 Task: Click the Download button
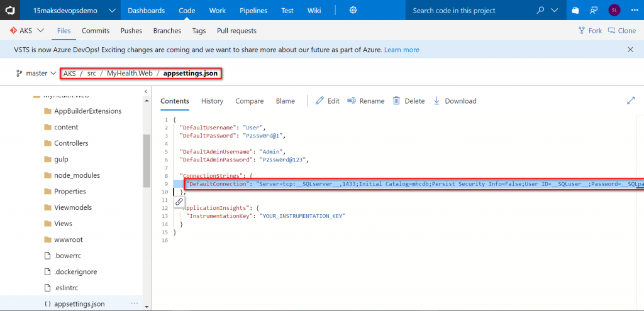pos(455,101)
